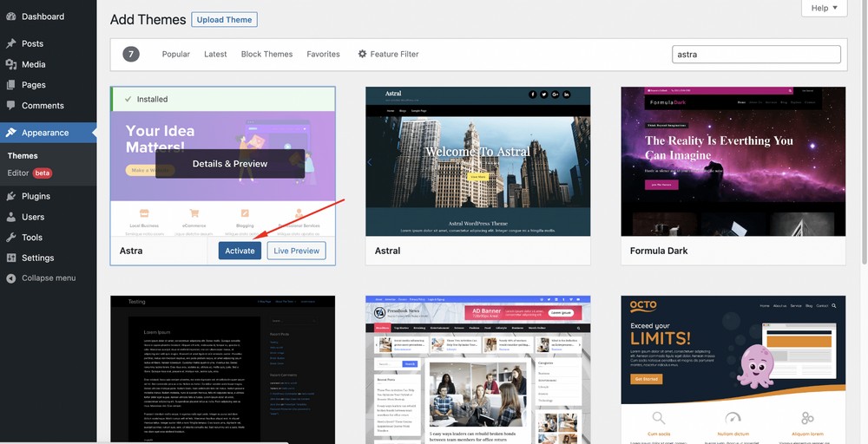This screenshot has width=868, height=444.
Task: Click the Users person icon
Action: (x=10, y=217)
